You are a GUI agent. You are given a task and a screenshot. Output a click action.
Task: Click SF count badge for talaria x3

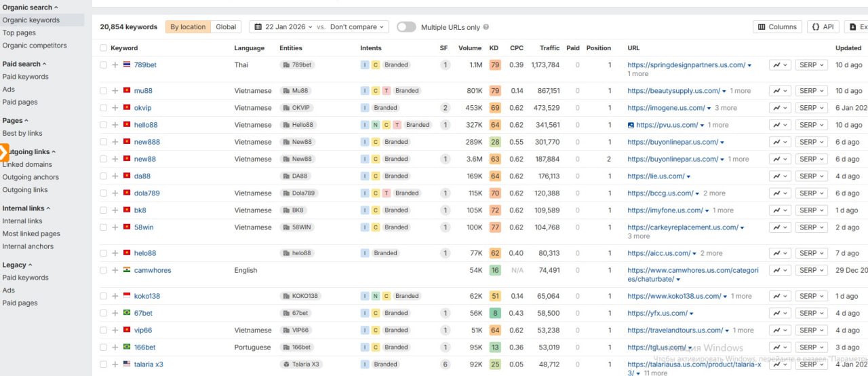446,364
